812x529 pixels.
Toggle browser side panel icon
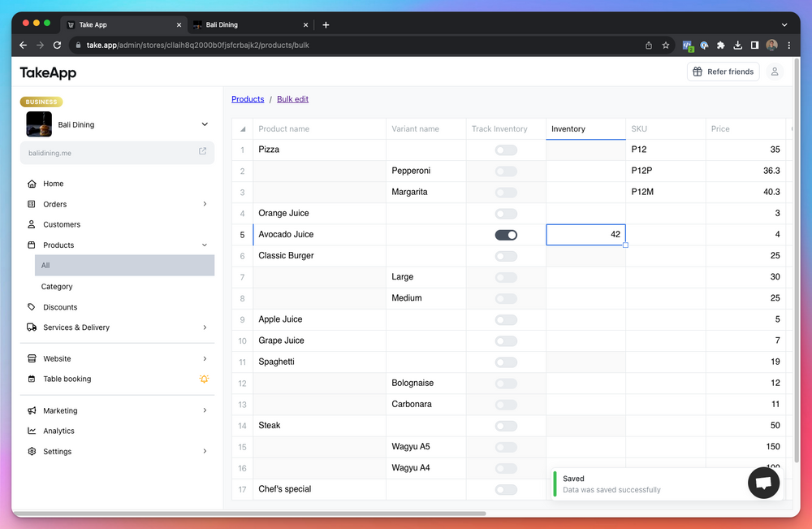tap(754, 45)
